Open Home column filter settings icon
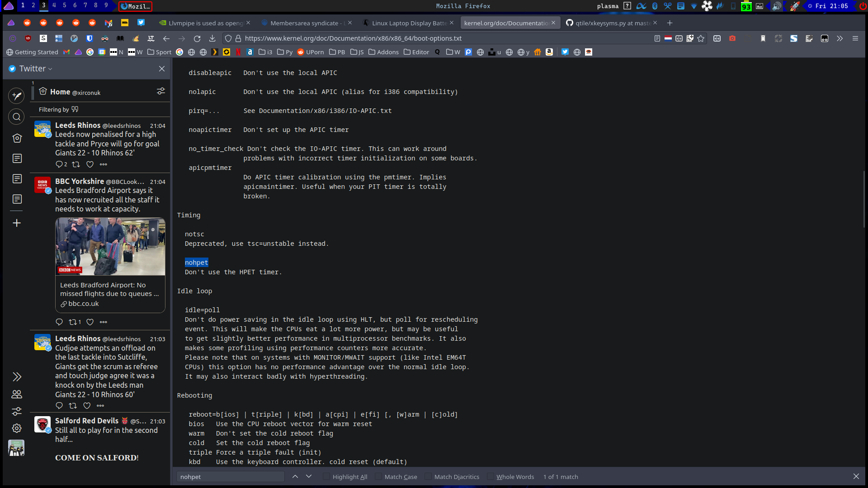This screenshot has width=868, height=488. click(x=161, y=91)
